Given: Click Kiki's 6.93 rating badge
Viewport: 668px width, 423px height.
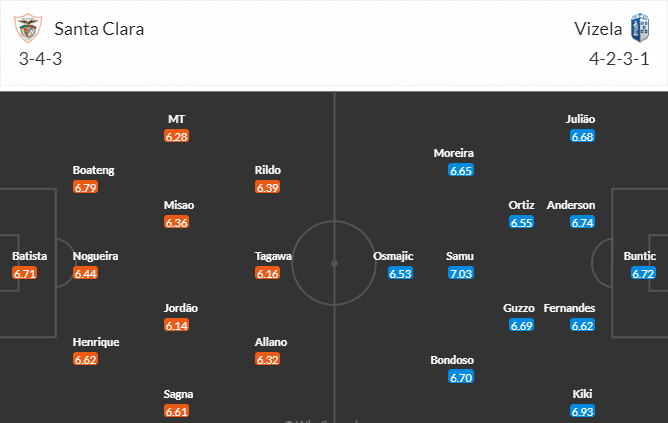Looking at the screenshot, I should pyautogui.click(x=582, y=412).
